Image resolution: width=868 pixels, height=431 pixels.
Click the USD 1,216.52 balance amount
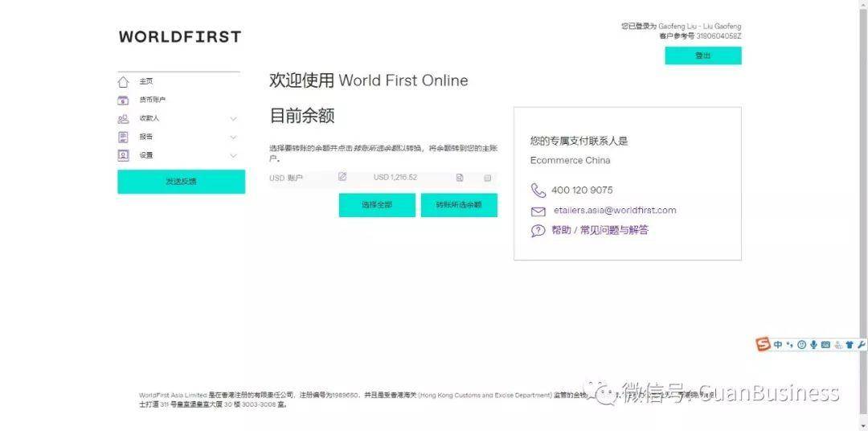click(x=395, y=178)
